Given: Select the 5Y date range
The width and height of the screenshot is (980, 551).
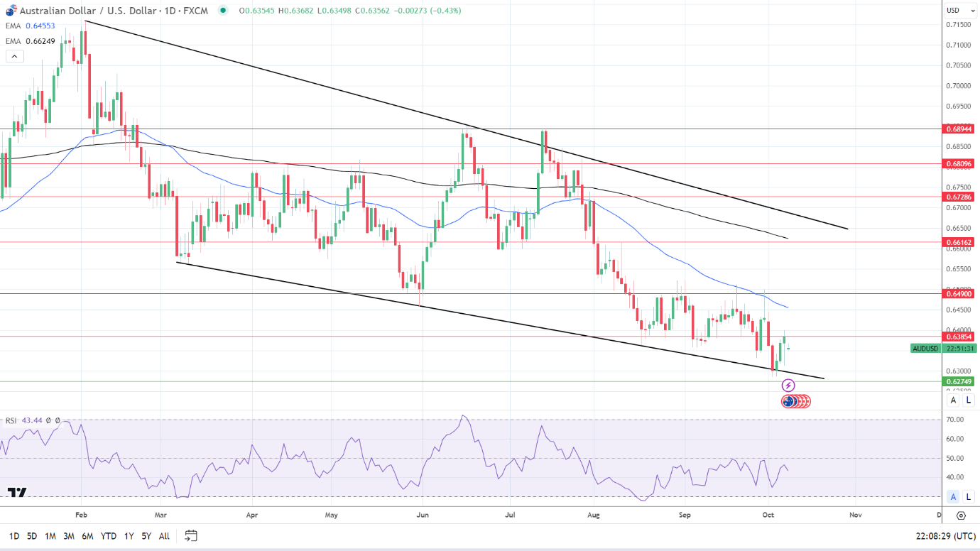Looking at the screenshot, I should (146, 536).
